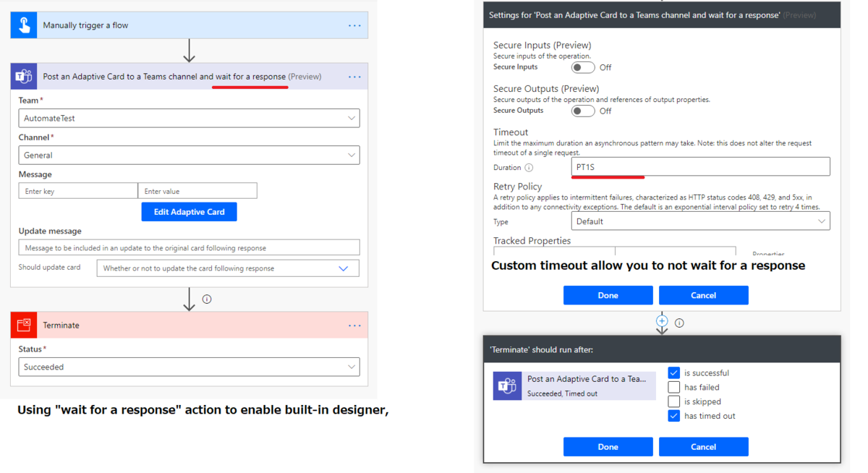
Task: Click Cancel in the action settings panel
Action: pyautogui.click(x=703, y=295)
